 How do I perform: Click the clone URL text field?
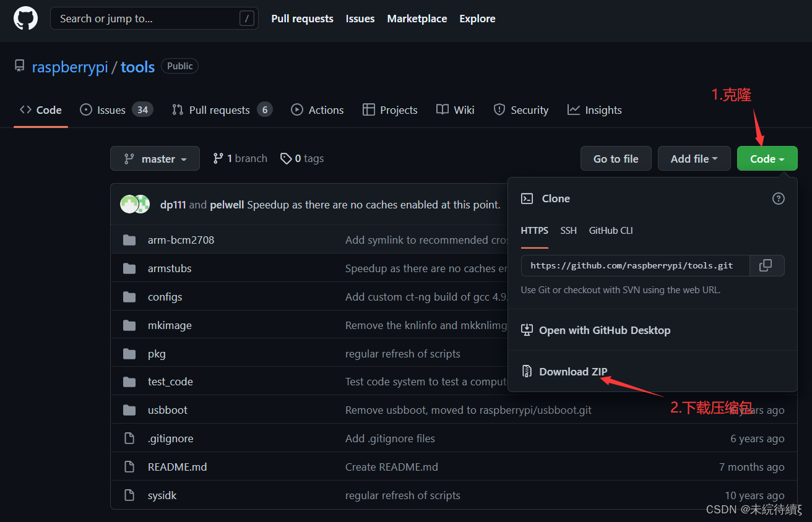(x=636, y=265)
